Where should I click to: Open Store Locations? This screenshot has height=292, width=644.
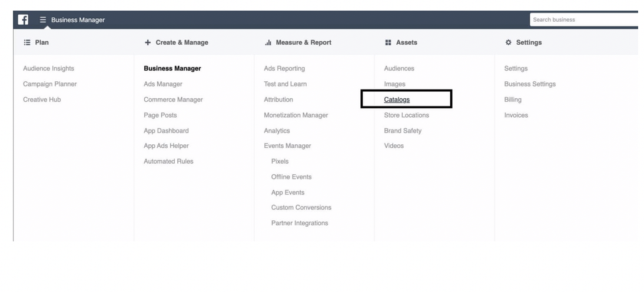(x=406, y=115)
